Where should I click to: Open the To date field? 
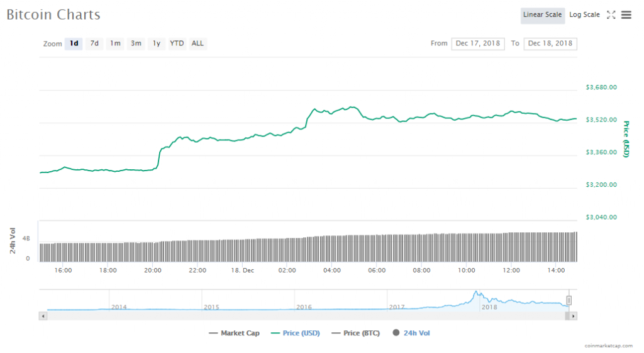(550, 43)
